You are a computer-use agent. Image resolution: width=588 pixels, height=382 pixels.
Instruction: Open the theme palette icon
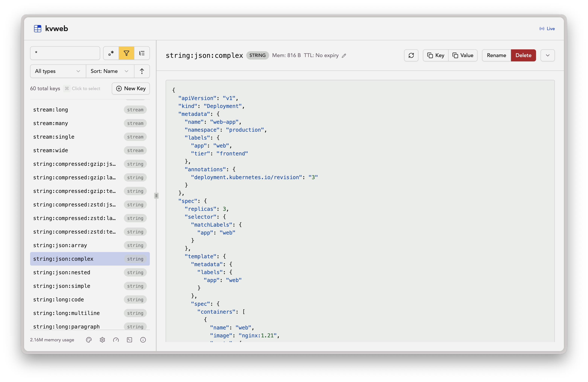pyautogui.click(x=89, y=340)
